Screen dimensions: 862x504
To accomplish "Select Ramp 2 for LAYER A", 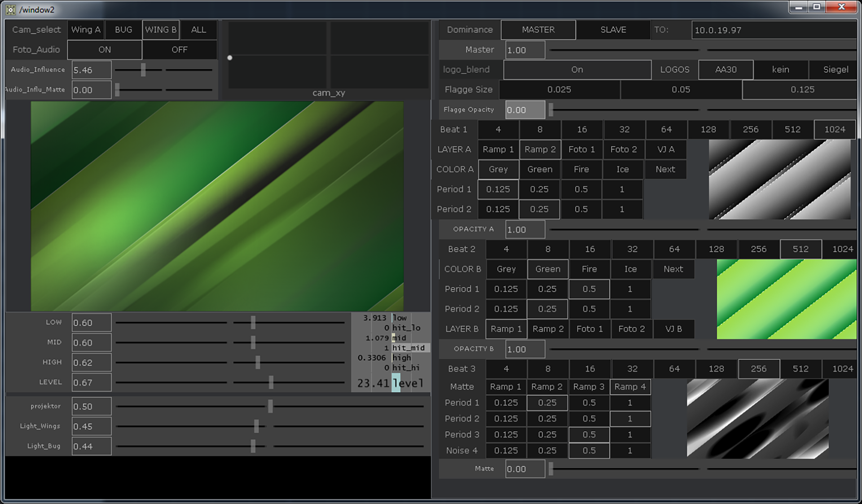I will tap(540, 149).
